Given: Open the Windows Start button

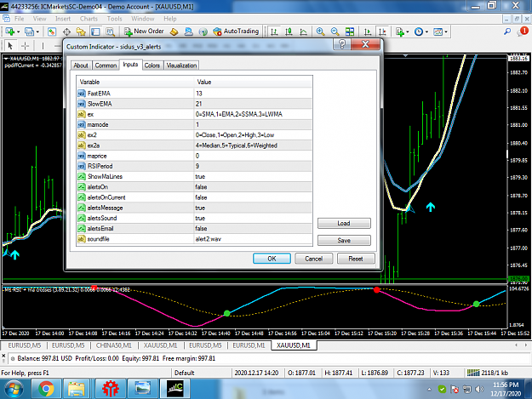Looking at the screenshot, I should pos(14,389).
